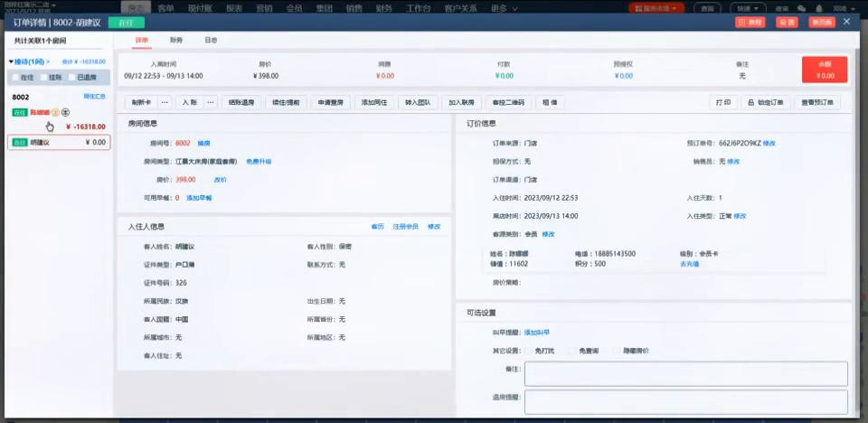Image resolution: width=868 pixels, height=423 pixels.
Task: Click the red 教程 tutorial button
Action: point(750,23)
